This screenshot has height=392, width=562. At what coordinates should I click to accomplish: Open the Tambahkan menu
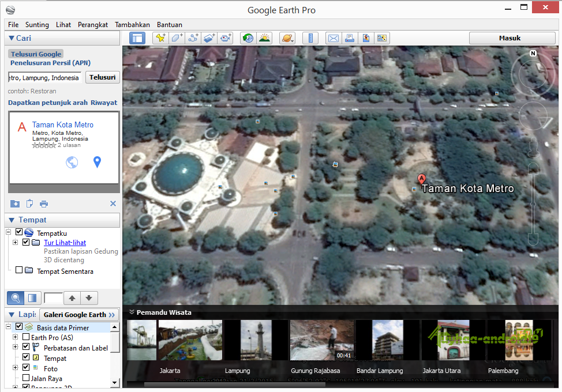pyautogui.click(x=132, y=25)
